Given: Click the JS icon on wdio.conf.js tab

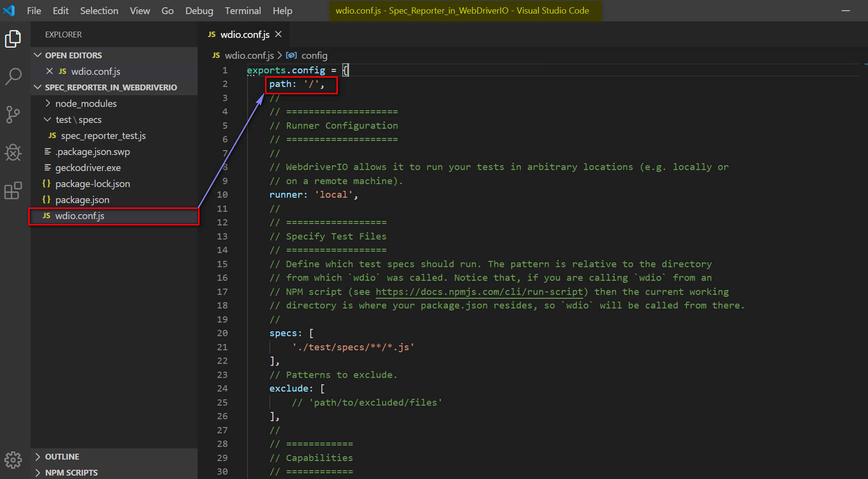Looking at the screenshot, I should [212, 34].
